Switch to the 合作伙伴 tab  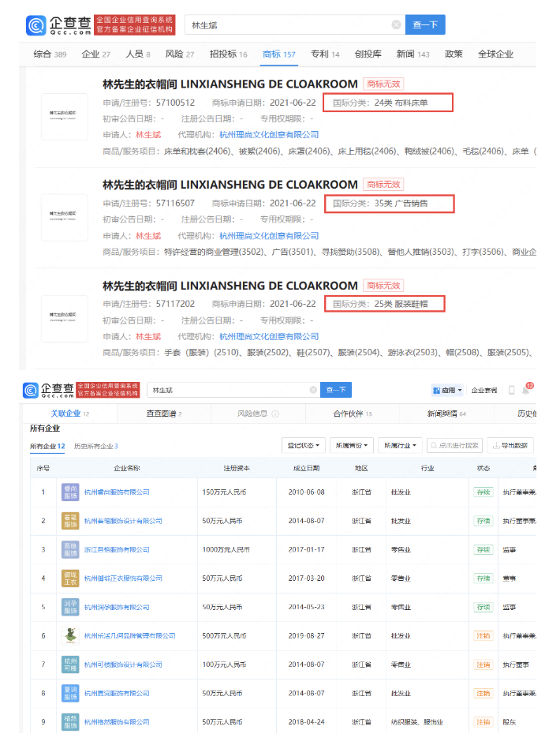(x=352, y=414)
